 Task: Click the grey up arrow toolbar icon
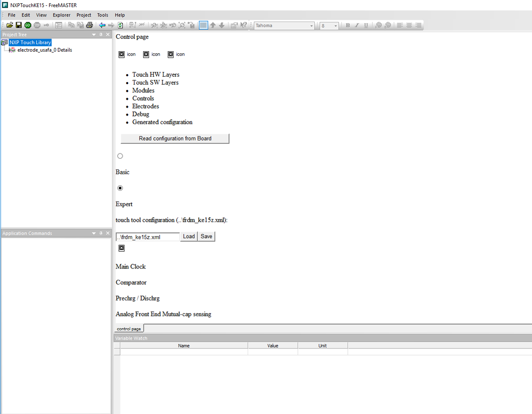212,25
